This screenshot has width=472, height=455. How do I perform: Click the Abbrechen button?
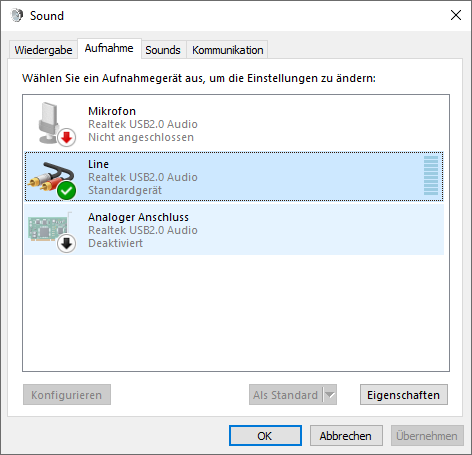click(346, 436)
